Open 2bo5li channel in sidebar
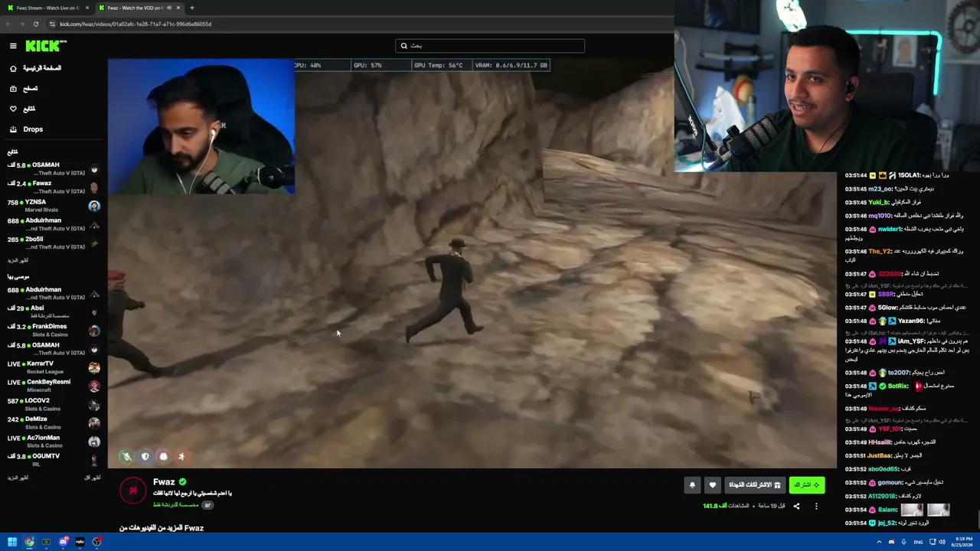Screen dimensions: 980x551 point(54,243)
